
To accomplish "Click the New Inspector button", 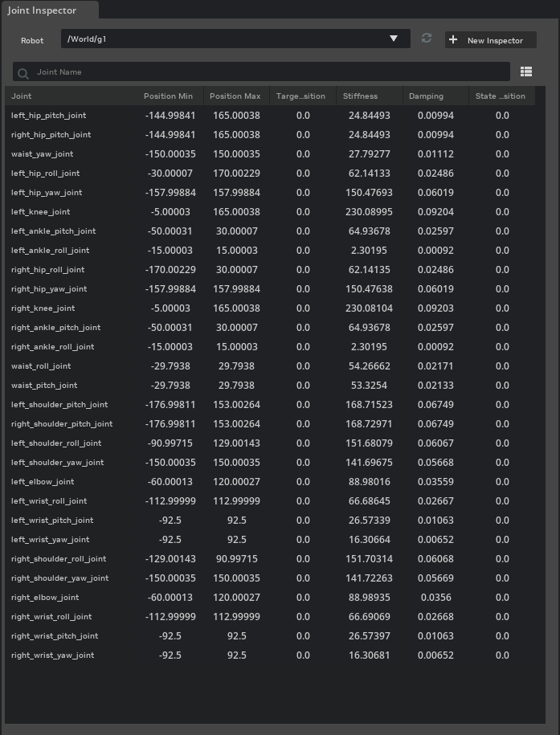I will point(491,40).
